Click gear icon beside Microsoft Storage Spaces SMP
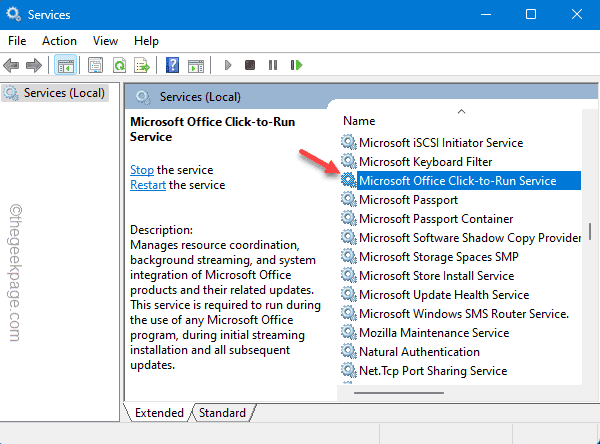 348,256
